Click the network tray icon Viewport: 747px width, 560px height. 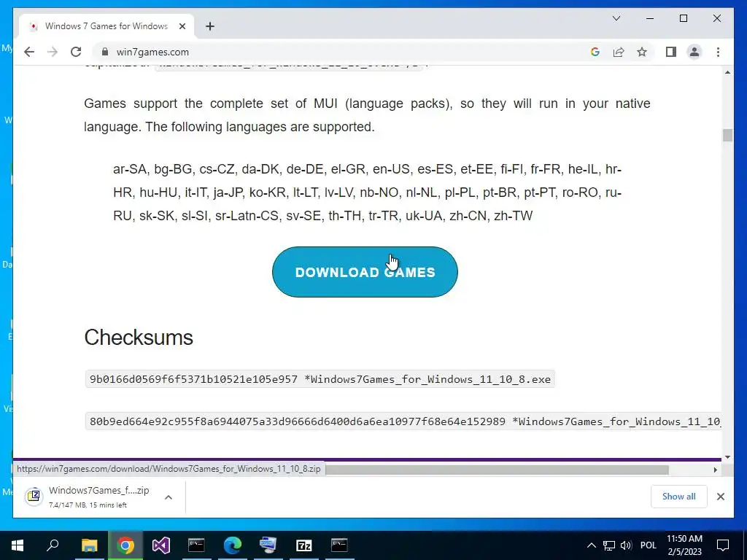pos(609,545)
